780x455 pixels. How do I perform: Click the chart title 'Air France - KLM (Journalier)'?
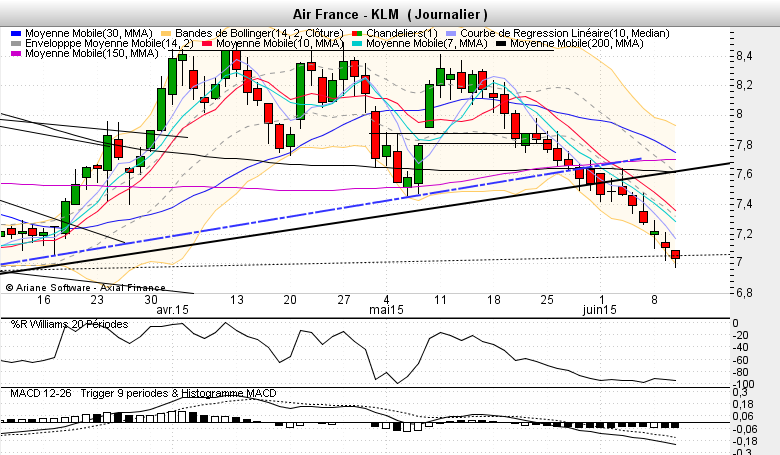(390, 14)
